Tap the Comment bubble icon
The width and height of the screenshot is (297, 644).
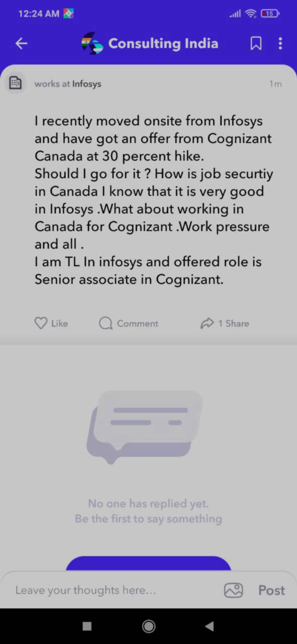(106, 323)
